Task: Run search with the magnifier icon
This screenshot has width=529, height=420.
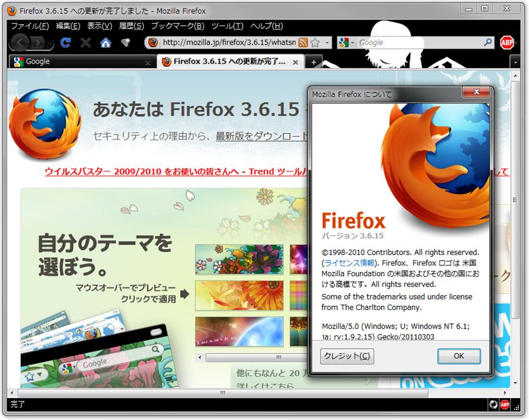Action: [488, 42]
